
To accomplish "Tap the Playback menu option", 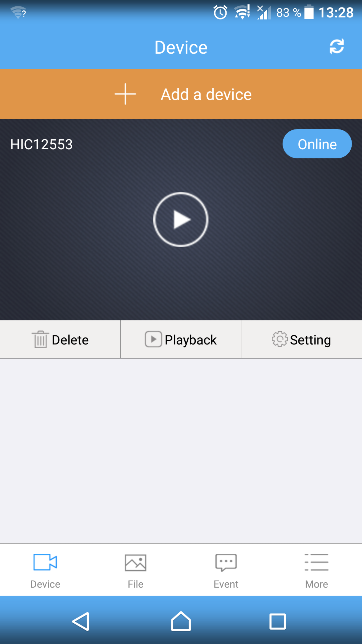I will click(x=181, y=339).
